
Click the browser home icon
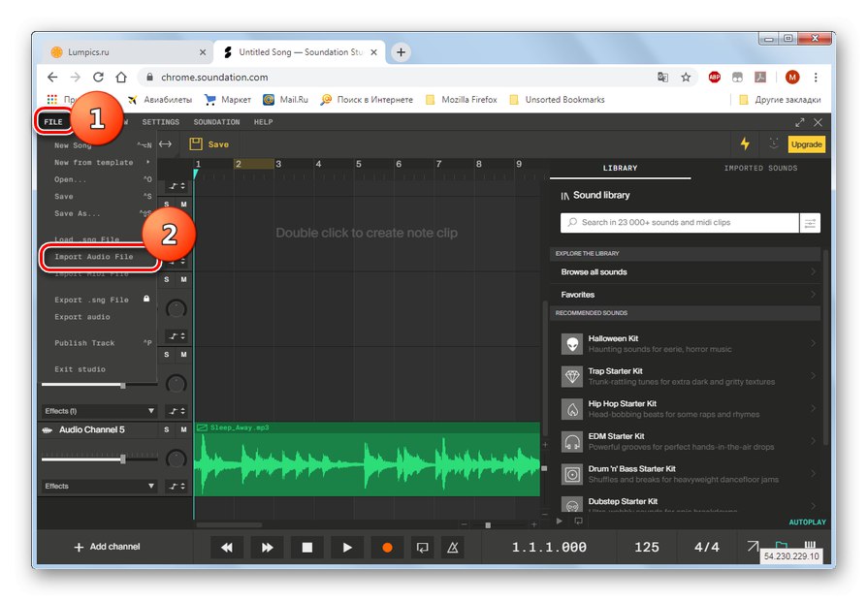(121, 77)
